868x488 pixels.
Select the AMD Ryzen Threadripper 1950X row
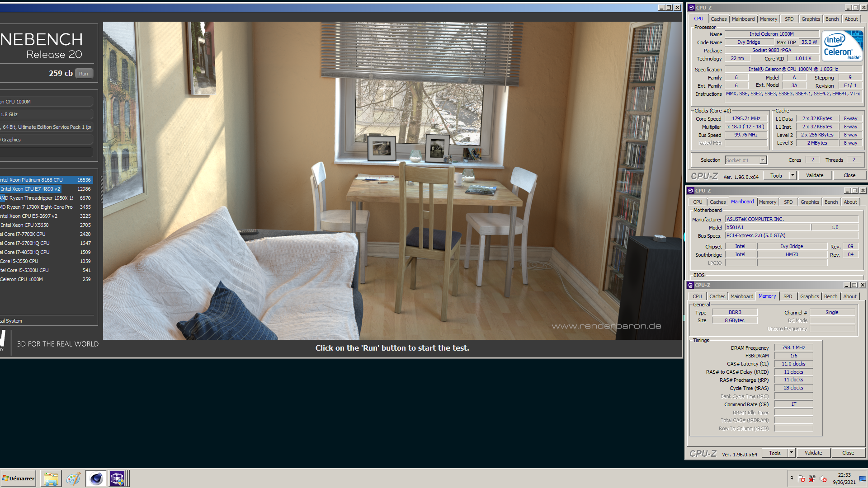tap(46, 198)
